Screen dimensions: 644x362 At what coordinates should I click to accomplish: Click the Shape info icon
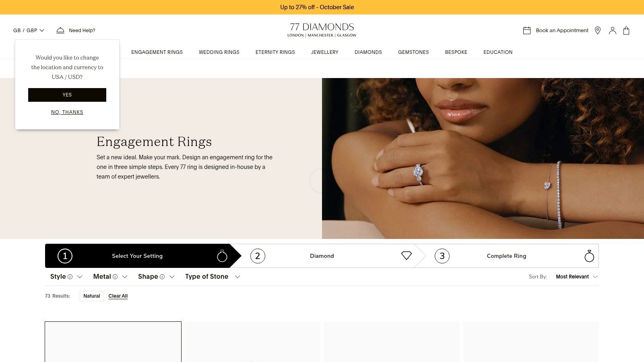click(x=162, y=277)
